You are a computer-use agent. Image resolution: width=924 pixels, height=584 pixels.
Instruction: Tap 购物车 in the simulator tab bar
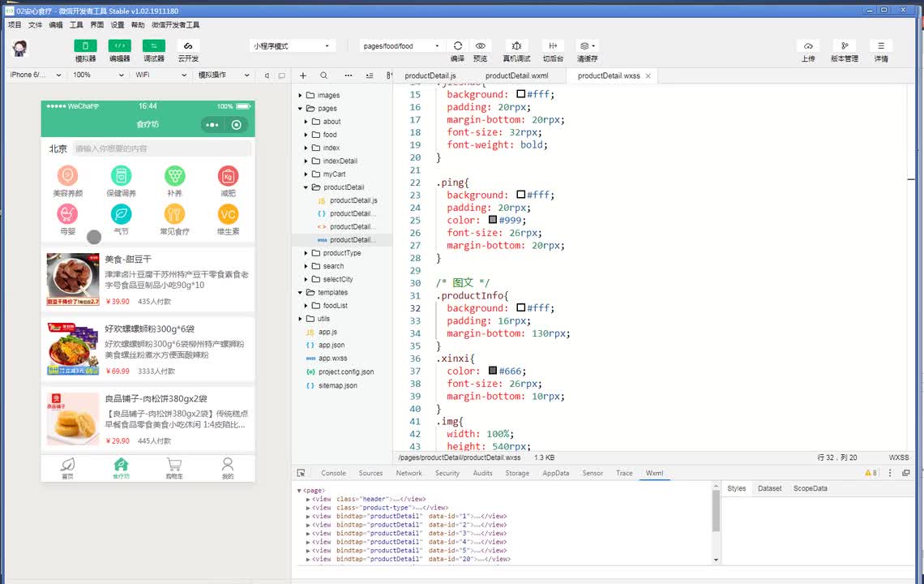click(x=173, y=468)
